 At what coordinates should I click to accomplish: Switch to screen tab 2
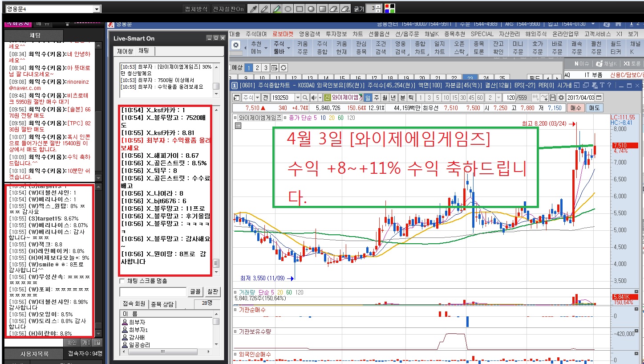click(258, 68)
